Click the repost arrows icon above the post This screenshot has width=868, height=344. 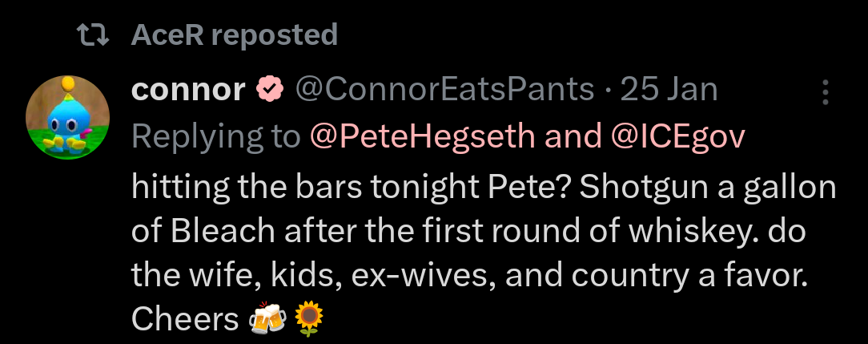tap(91, 34)
